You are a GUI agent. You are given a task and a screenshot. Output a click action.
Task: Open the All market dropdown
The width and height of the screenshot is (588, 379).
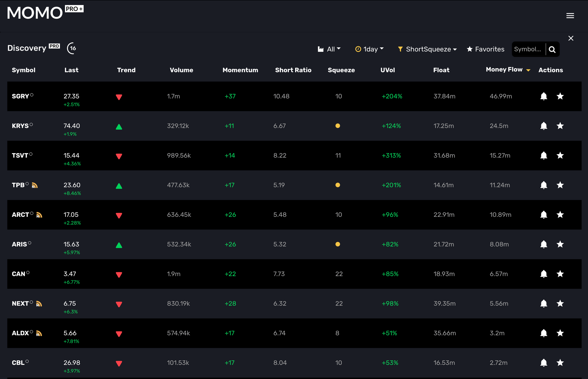(329, 49)
